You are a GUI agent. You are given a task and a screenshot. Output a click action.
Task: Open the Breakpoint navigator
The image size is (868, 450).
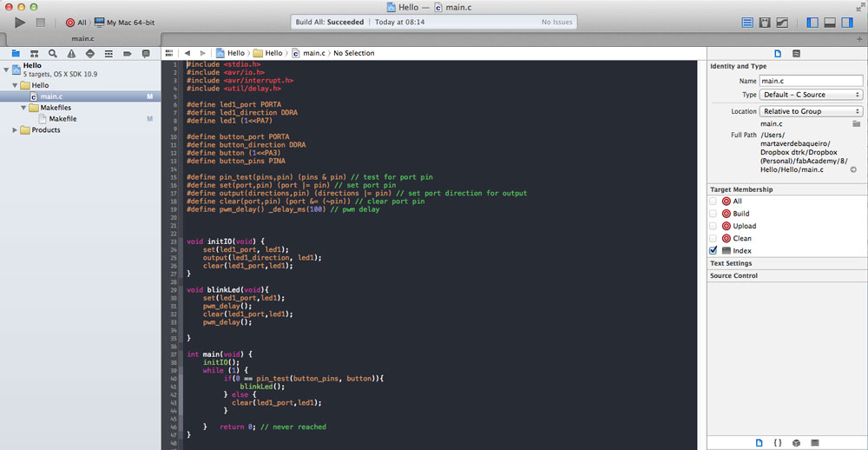click(x=128, y=54)
